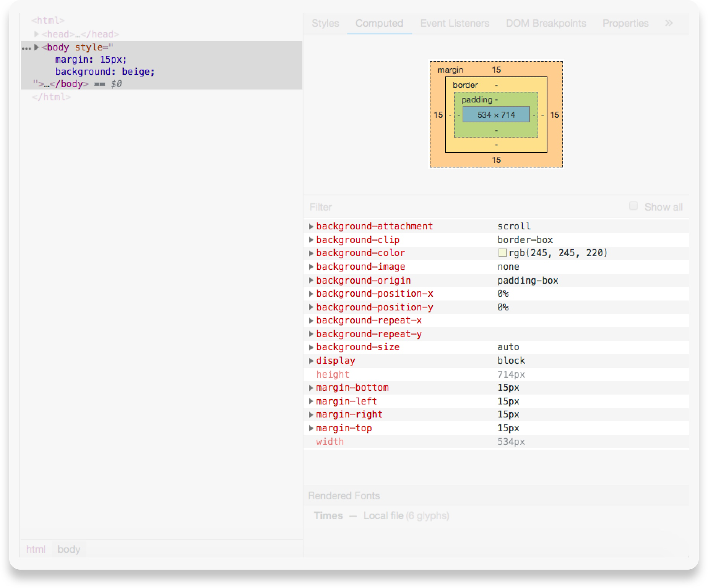Expand the display property triangle

click(x=311, y=361)
